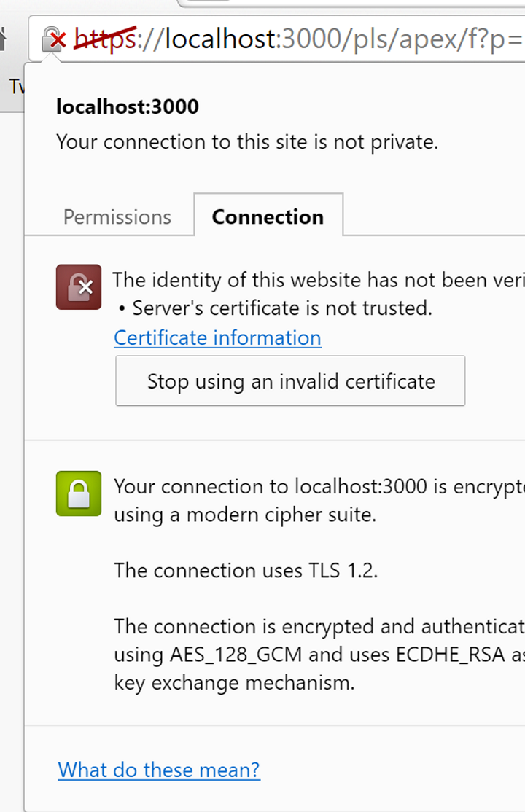This screenshot has width=525, height=812.
Task: Click the 'encrypted using a modern cipher suite' text
Action: [319, 500]
